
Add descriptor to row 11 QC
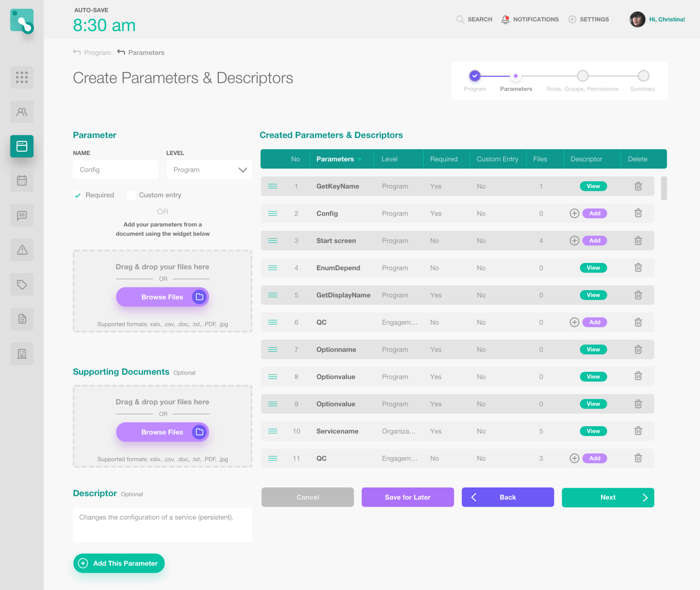pyautogui.click(x=594, y=458)
